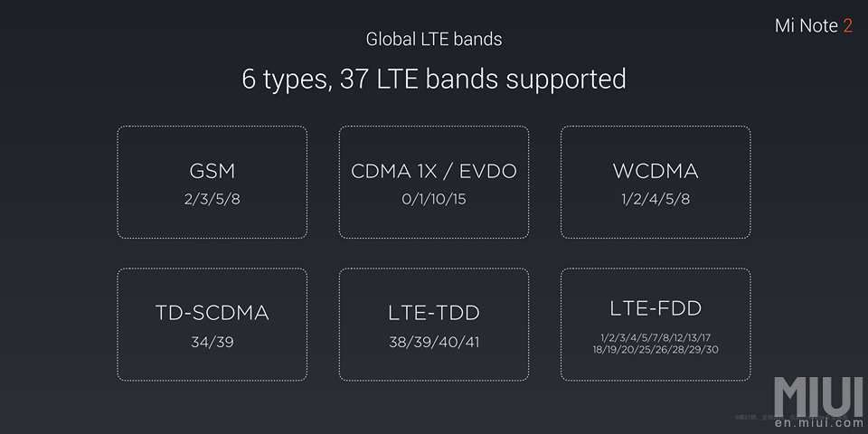
Task: Click LTE-TDD bands 38/39/40/41 text
Action: (x=434, y=342)
